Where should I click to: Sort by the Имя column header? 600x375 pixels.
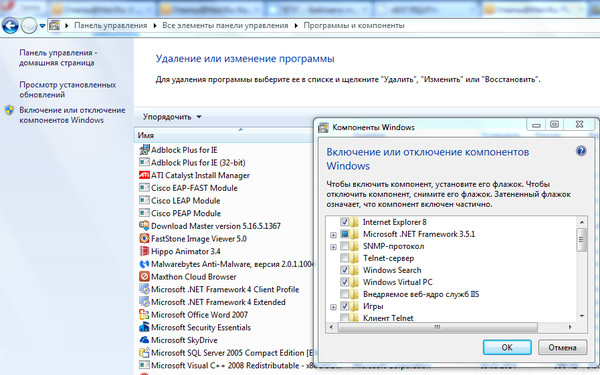point(224,135)
